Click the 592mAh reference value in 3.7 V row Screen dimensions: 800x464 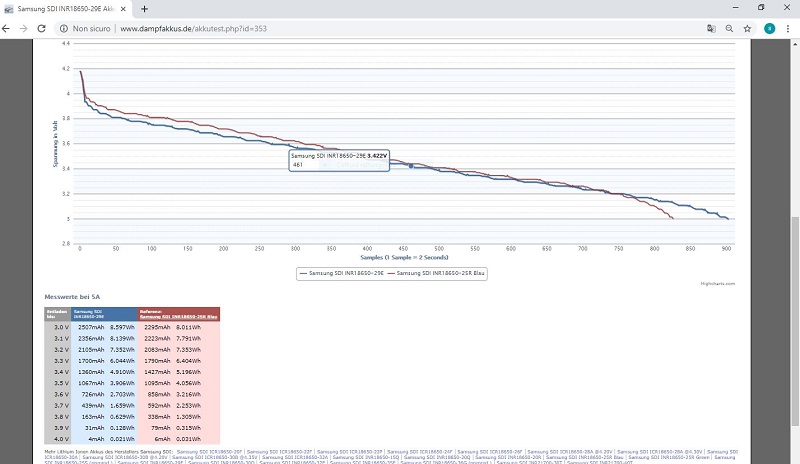pos(159,405)
